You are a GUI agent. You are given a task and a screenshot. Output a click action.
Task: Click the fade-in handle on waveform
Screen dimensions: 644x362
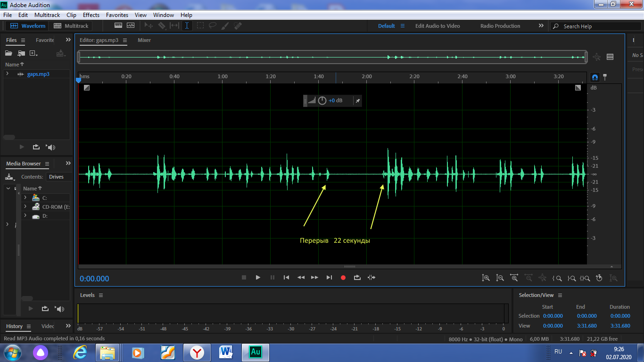point(87,87)
